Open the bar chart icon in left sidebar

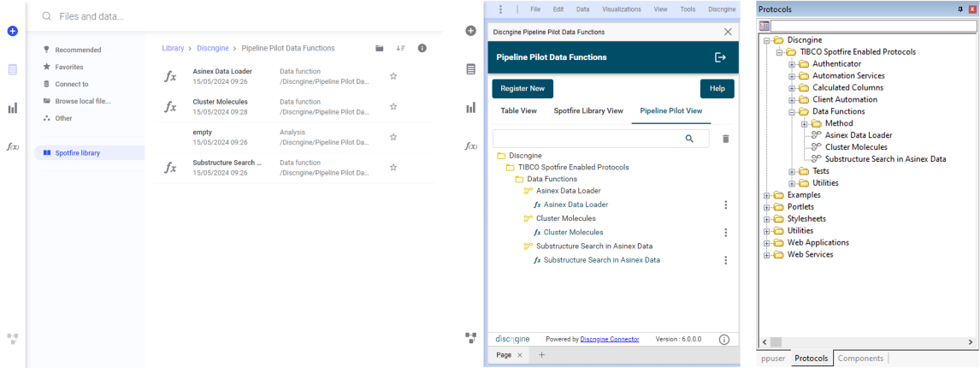click(13, 109)
